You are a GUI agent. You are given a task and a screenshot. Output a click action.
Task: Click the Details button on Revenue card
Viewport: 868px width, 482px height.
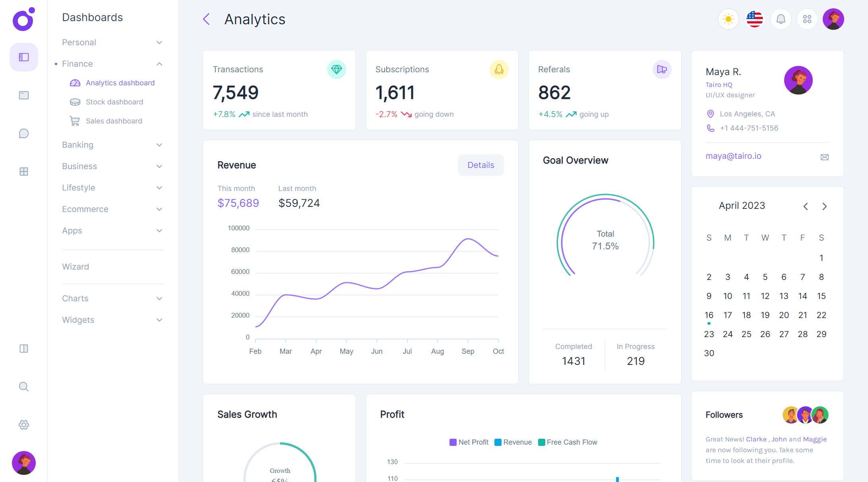[x=480, y=165]
